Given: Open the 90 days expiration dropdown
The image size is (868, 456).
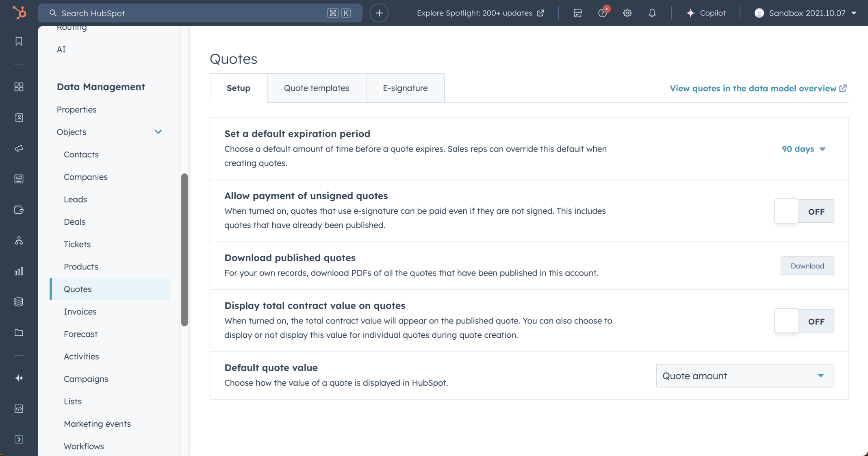Looking at the screenshot, I should click(803, 149).
